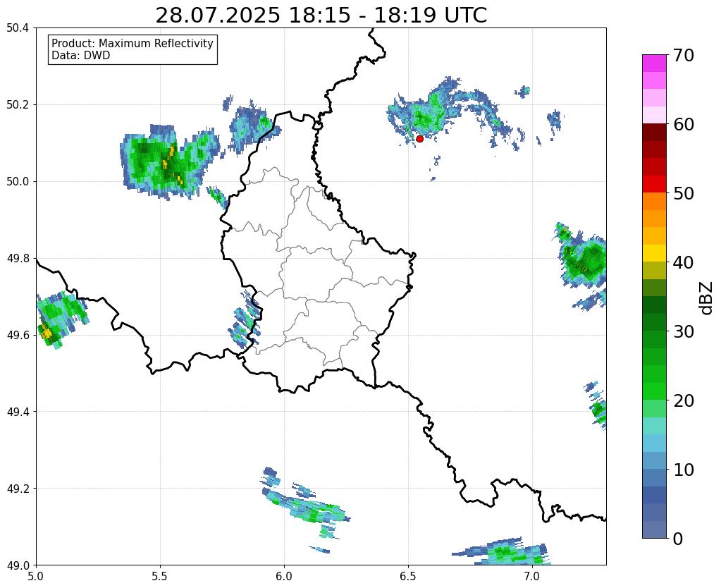Click the "Product: Maximum Reflectivity" legend line
Image resolution: width=721 pixels, height=588 pixels.
pos(133,43)
